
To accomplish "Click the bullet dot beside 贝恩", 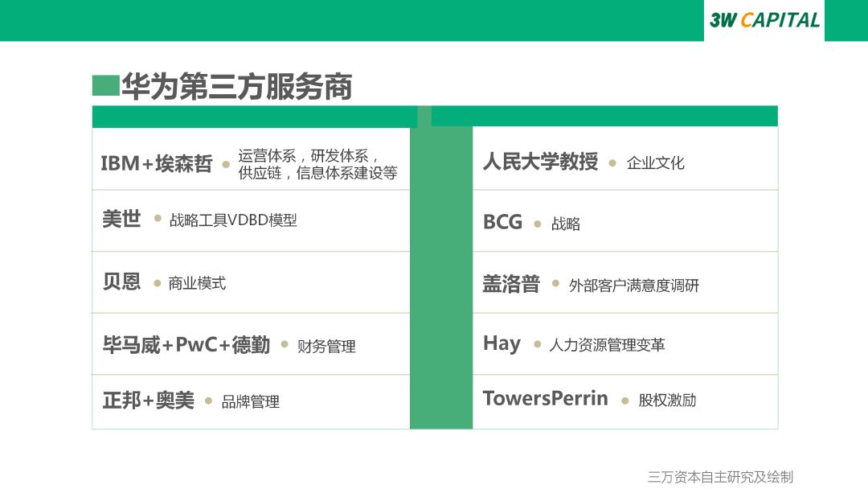I will 157,282.
